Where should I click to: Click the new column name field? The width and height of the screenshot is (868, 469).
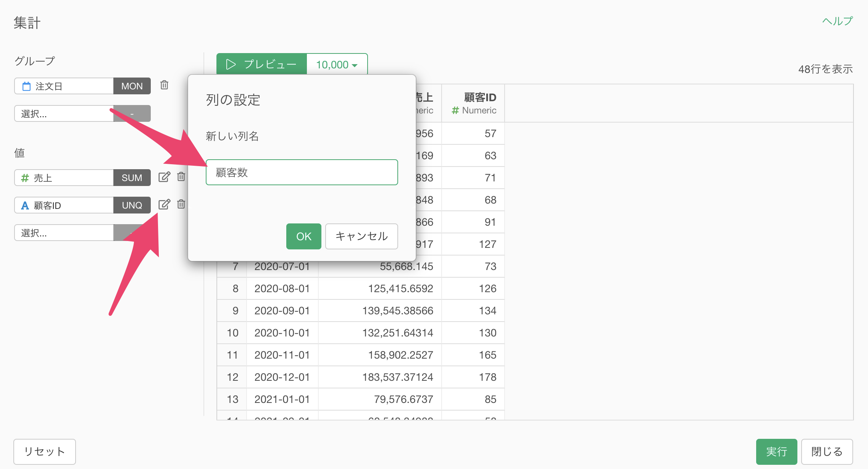302,172
